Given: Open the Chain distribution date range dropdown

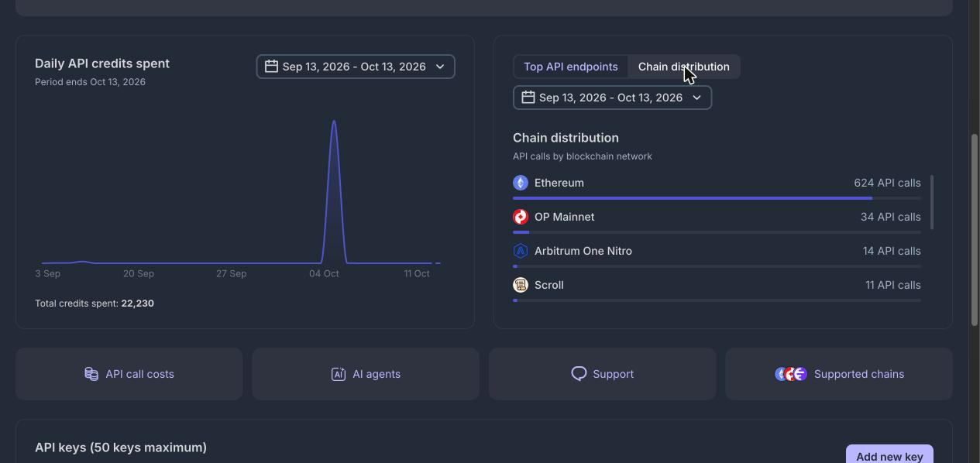Looking at the screenshot, I should point(612,98).
